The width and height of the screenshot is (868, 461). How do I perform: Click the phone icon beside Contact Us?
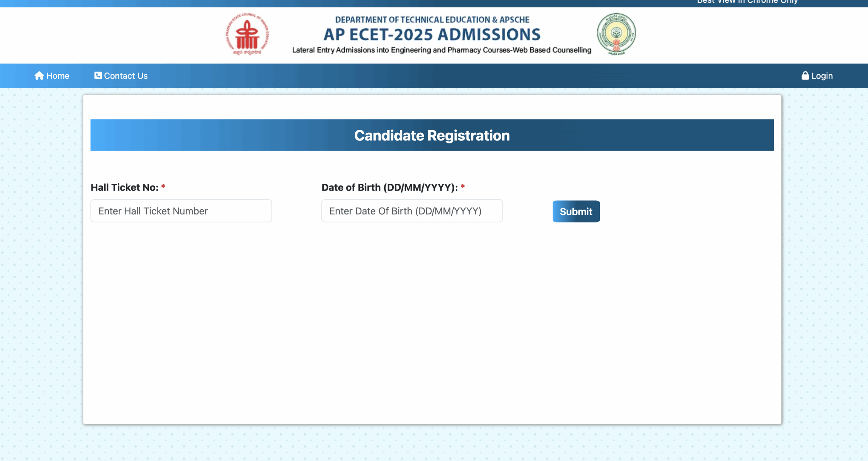point(98,75)
